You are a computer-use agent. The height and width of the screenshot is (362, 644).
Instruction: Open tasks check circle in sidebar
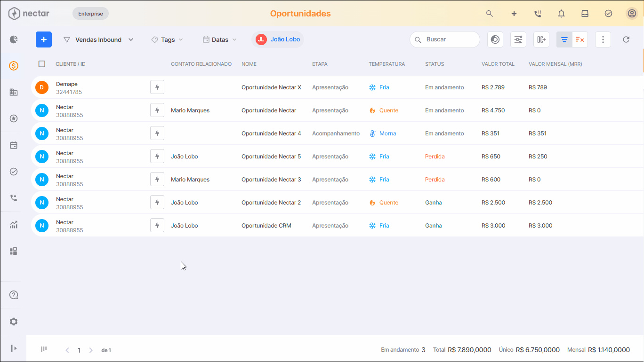(x=14, y=172)
